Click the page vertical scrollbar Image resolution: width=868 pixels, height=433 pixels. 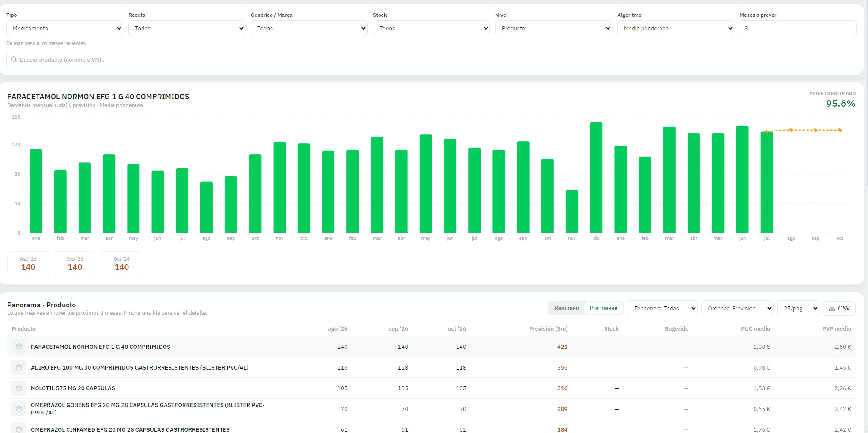[866, 93]
